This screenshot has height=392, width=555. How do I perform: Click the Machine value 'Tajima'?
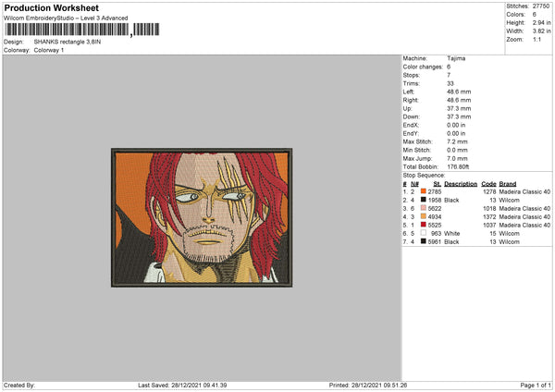pyautogui.click(x=456, y=58)
